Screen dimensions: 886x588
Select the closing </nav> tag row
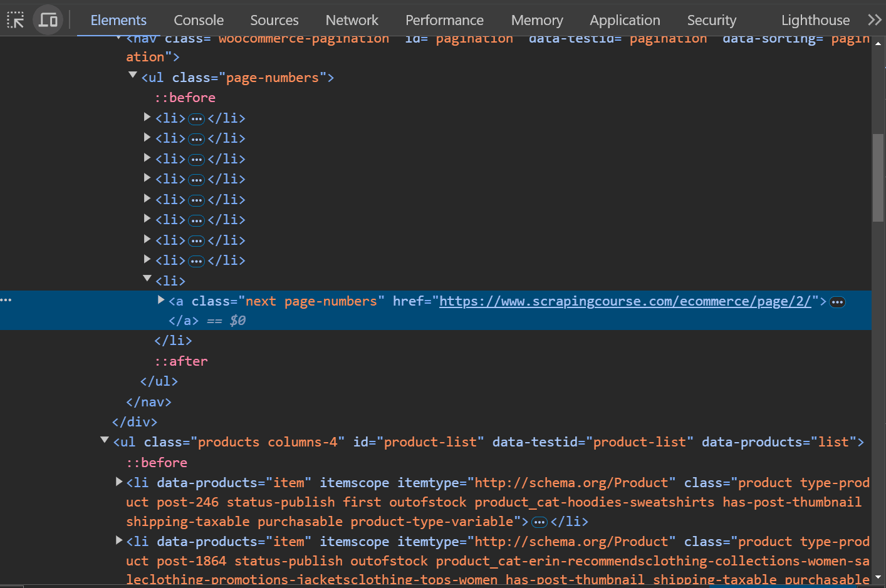[149, 402]
